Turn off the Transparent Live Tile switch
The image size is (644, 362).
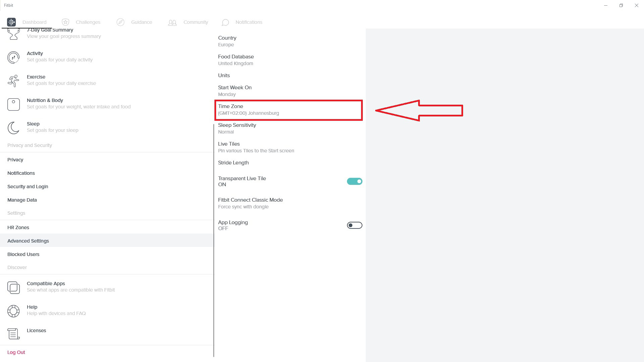point(354,182)
